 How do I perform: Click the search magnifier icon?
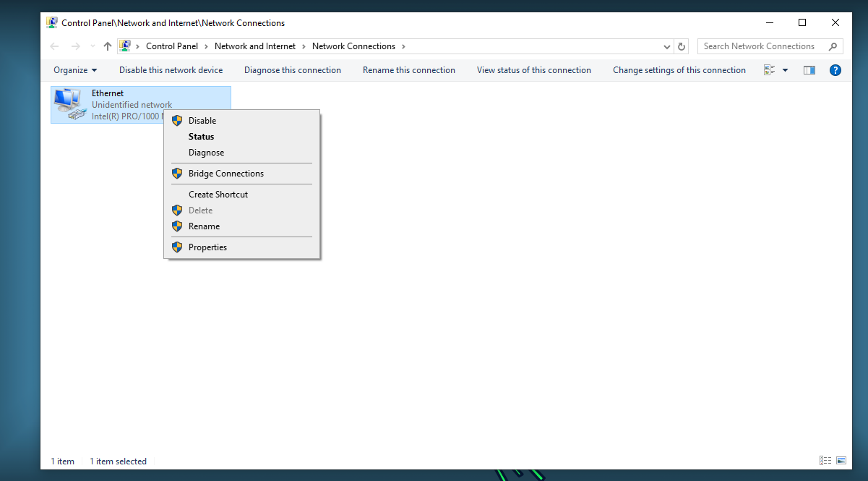[833, 46]
